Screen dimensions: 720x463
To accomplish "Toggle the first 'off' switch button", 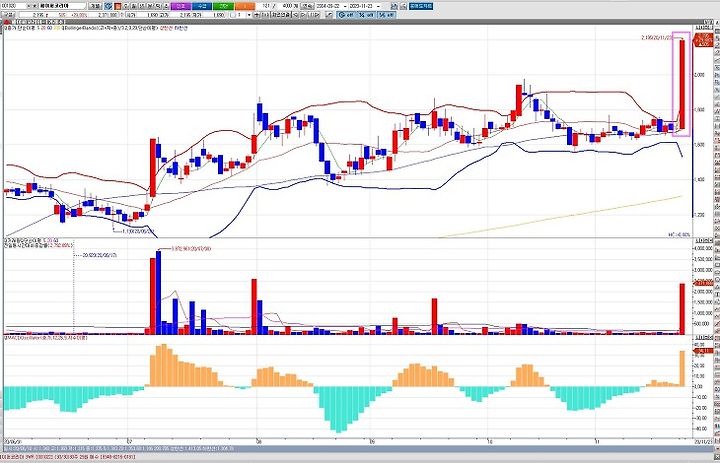I will [346, 15].
